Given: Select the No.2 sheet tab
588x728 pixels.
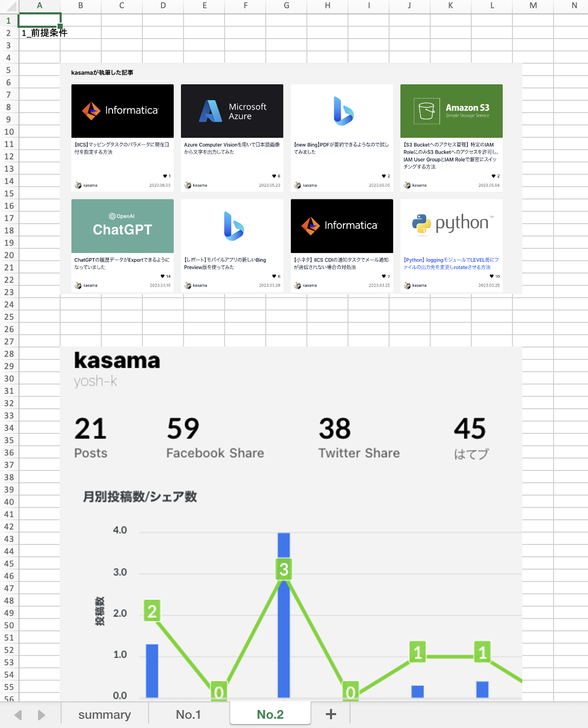Looking at the screenshot, I should point(270,715).
